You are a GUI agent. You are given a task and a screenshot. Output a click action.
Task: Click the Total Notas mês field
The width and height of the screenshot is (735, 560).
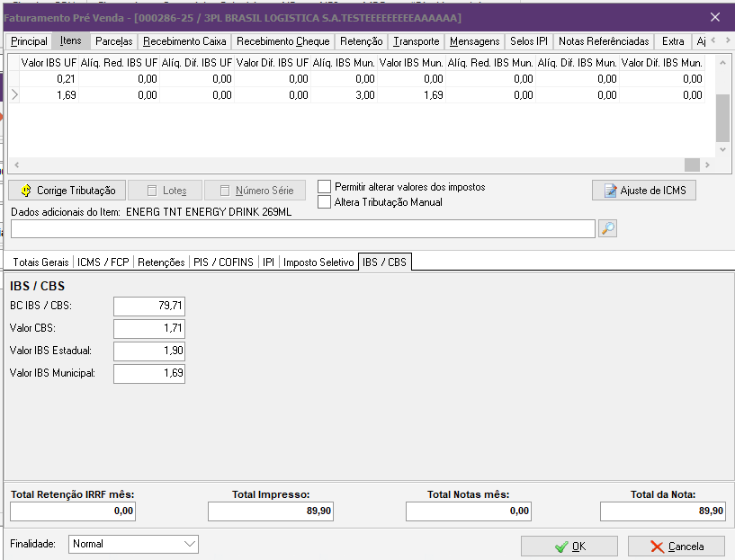point(469,511)
